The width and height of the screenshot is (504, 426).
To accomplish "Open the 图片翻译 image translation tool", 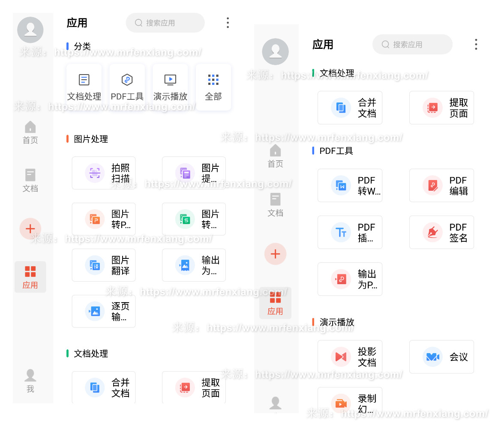I will click(x=104, y=265).
